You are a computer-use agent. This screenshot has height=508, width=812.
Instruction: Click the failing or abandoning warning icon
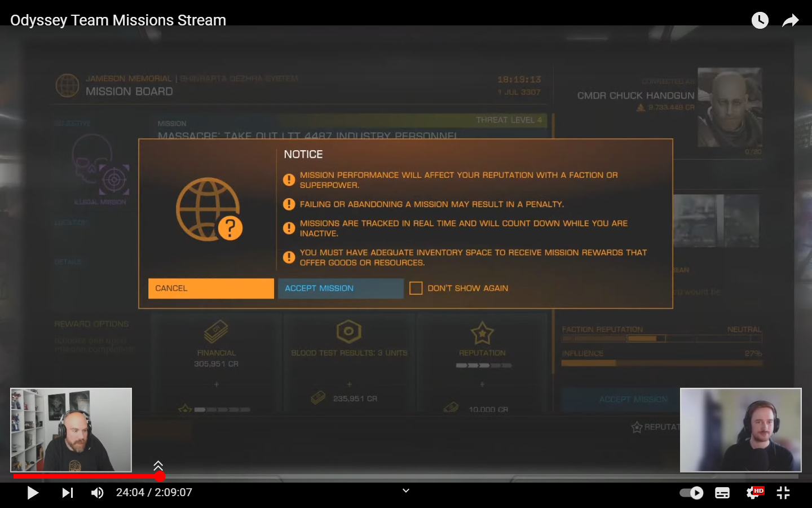[x=289, y=204]
